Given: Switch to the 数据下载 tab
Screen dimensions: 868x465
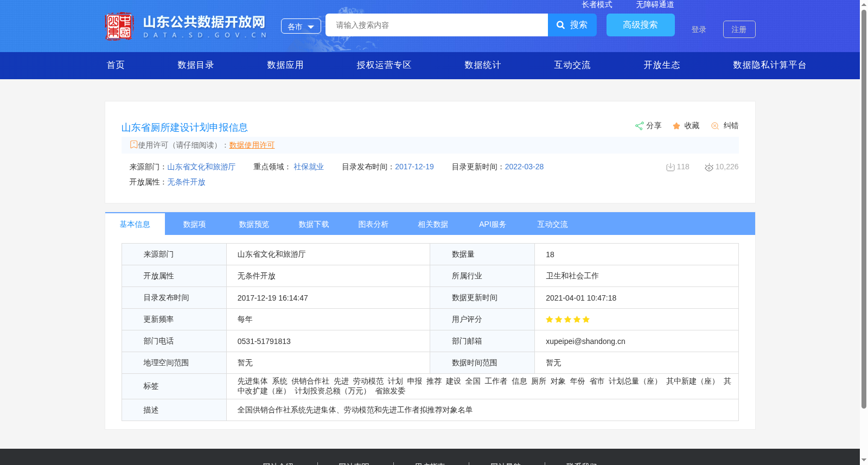Looking at the screenshot, I should point(314,224).
